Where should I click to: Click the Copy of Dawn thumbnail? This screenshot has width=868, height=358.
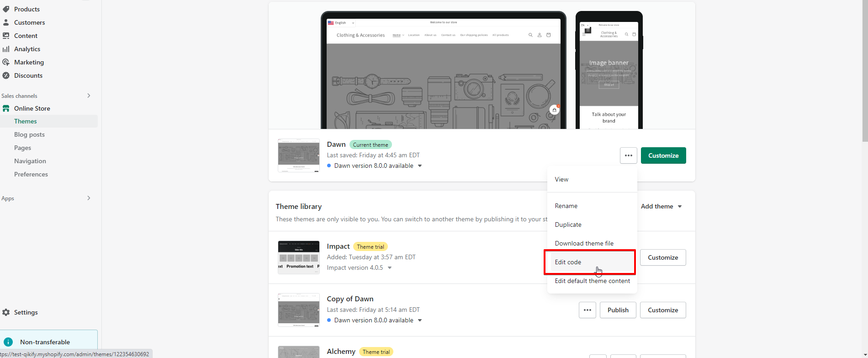299,310
